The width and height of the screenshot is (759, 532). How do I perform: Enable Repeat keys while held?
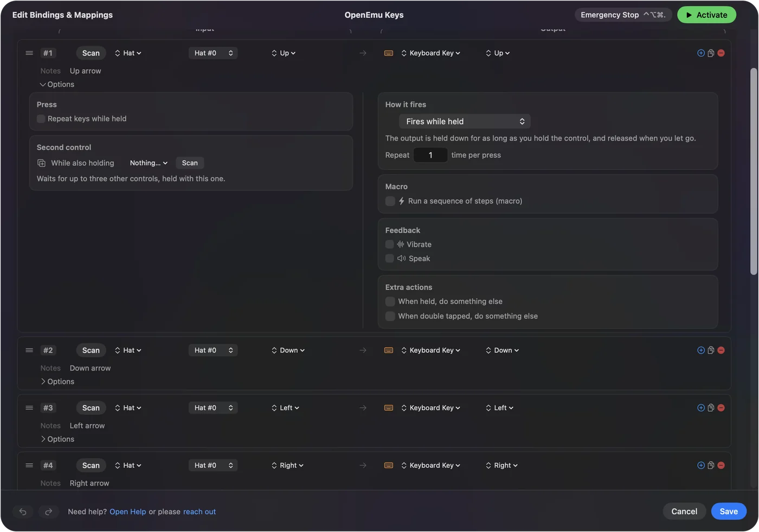(41, 119)
